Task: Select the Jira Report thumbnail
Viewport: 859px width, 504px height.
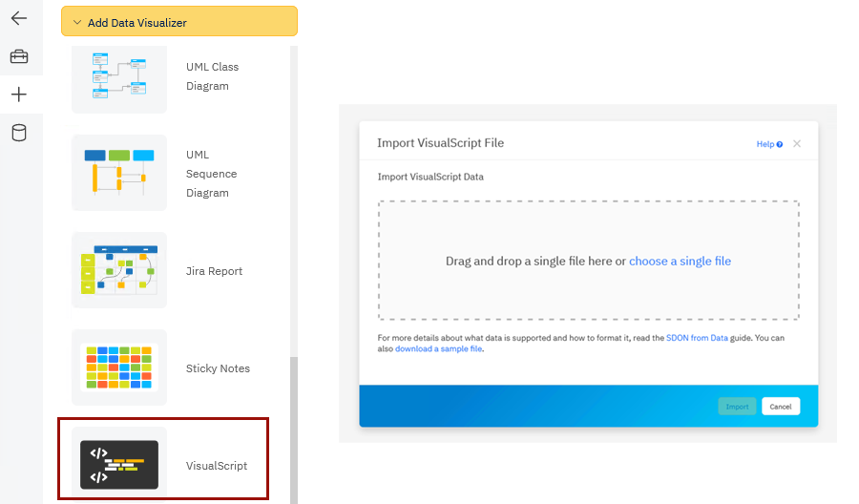Action: 119,270
